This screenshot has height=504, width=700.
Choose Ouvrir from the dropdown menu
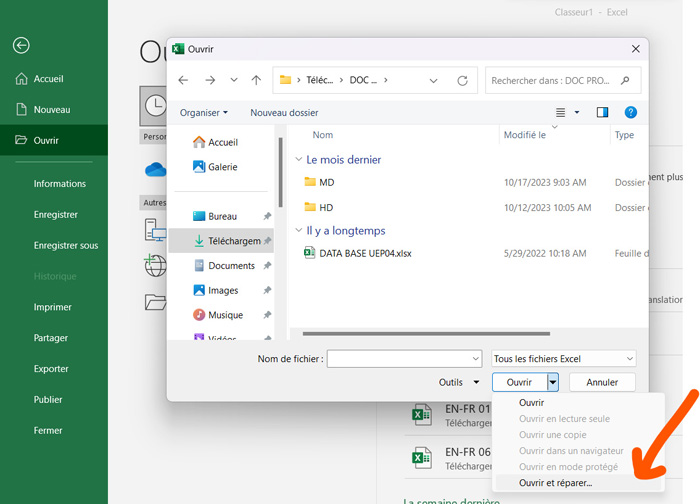click(x=531, y=403)
